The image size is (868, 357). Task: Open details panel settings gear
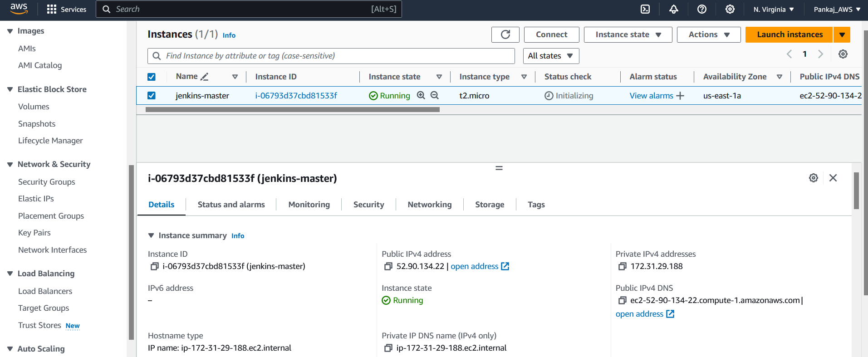point(814,178)
